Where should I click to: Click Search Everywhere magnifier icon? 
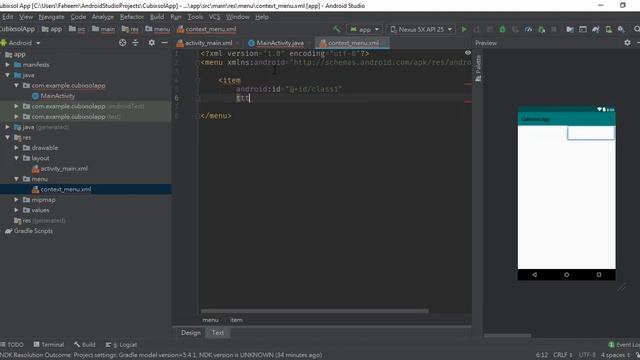point(637,29)
